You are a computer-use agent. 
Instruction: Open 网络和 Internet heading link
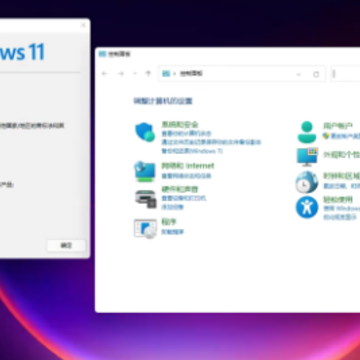(188, 166)
